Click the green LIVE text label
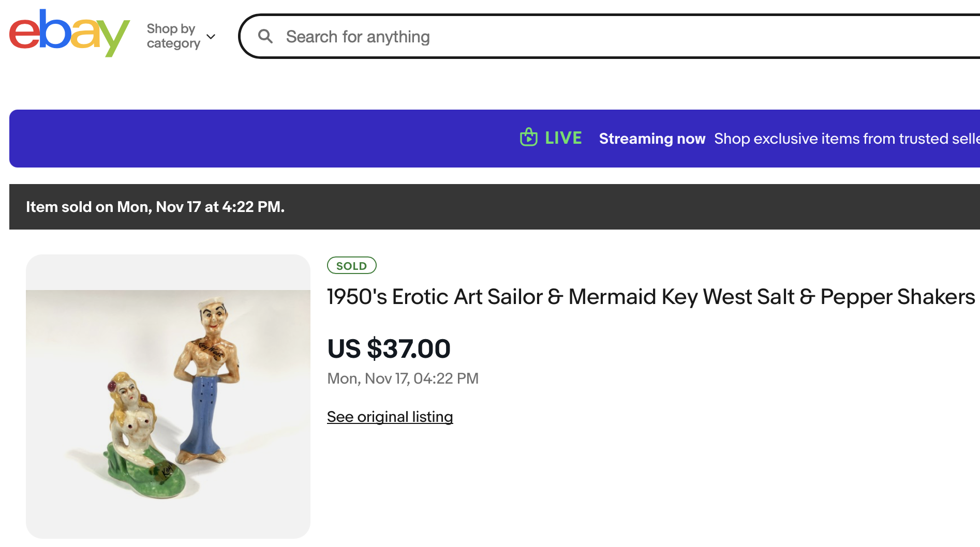The width and height of the screenshot is (980, 547). pos(563,138)
